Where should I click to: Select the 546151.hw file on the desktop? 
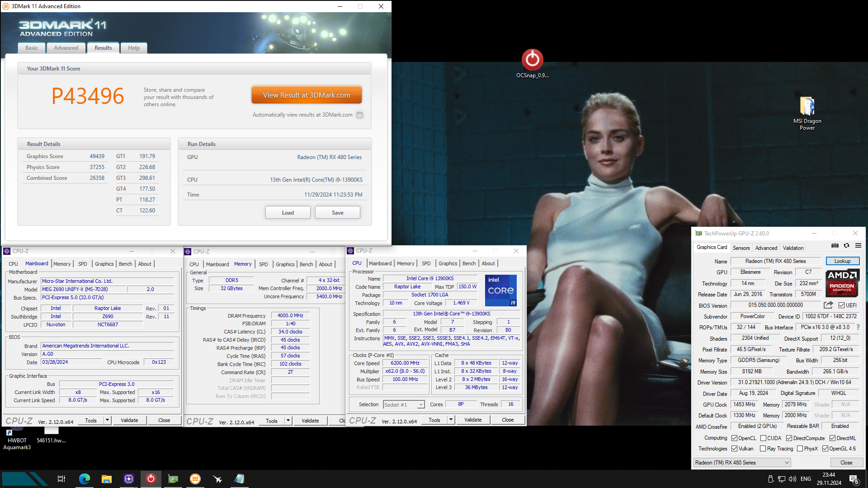[51, 436]
